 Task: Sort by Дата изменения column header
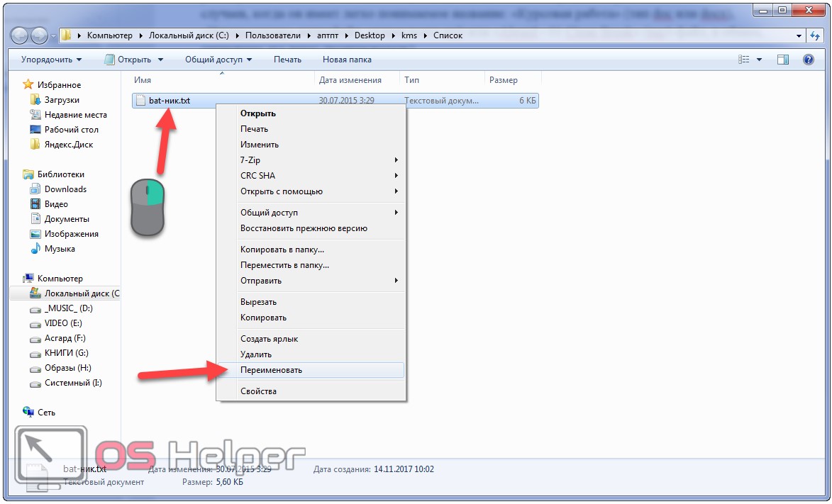350,80
